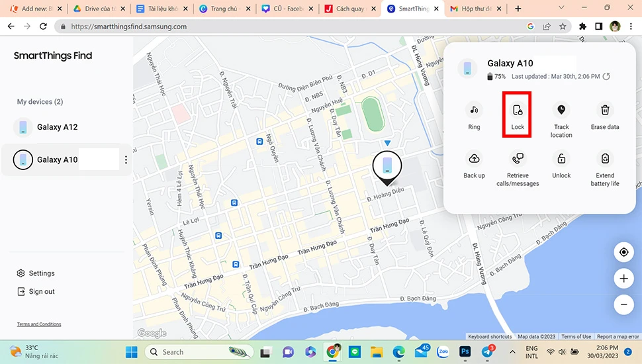642x364 pixels.
Task: Open more options for Galaxy A10
Action: pos(126,159)
